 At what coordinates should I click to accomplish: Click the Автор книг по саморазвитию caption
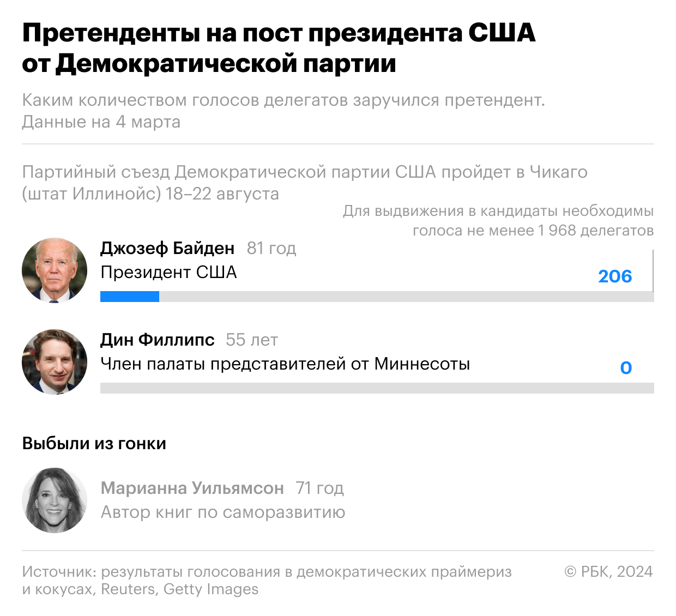223,512
